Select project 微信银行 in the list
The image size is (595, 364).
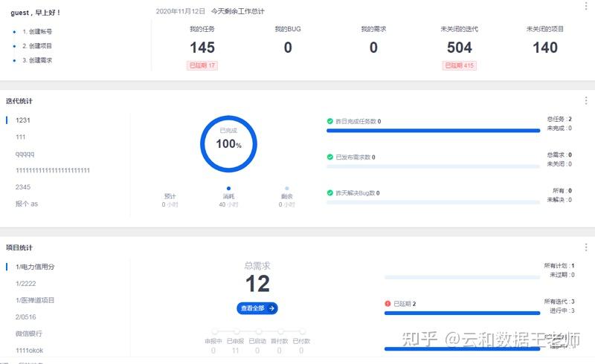click(29, 334)
